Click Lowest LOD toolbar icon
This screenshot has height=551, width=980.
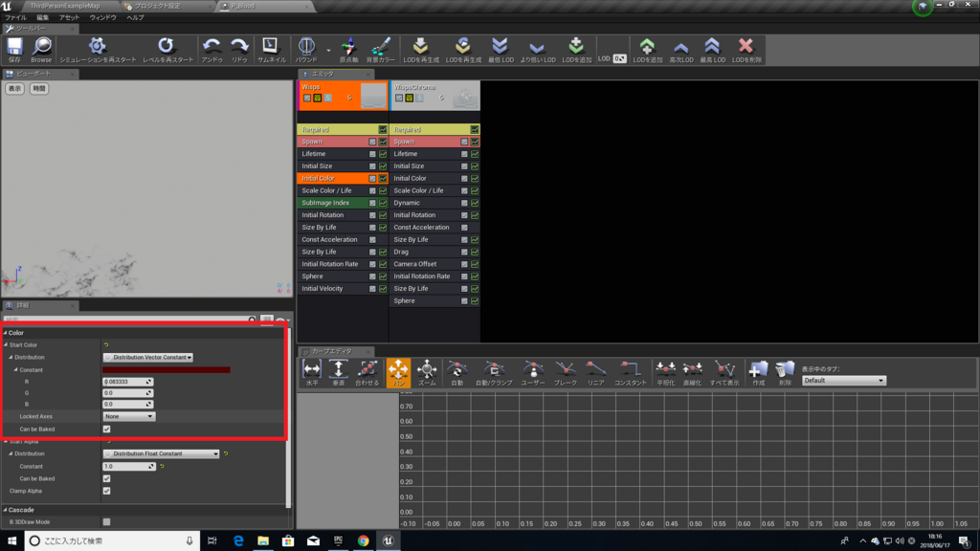[x=500, y=50]
